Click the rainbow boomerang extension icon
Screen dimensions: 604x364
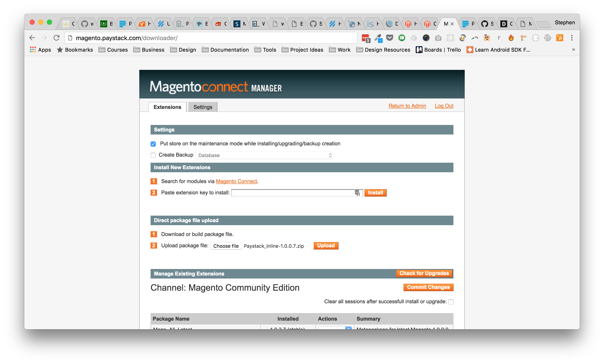(x=474, y=38)
